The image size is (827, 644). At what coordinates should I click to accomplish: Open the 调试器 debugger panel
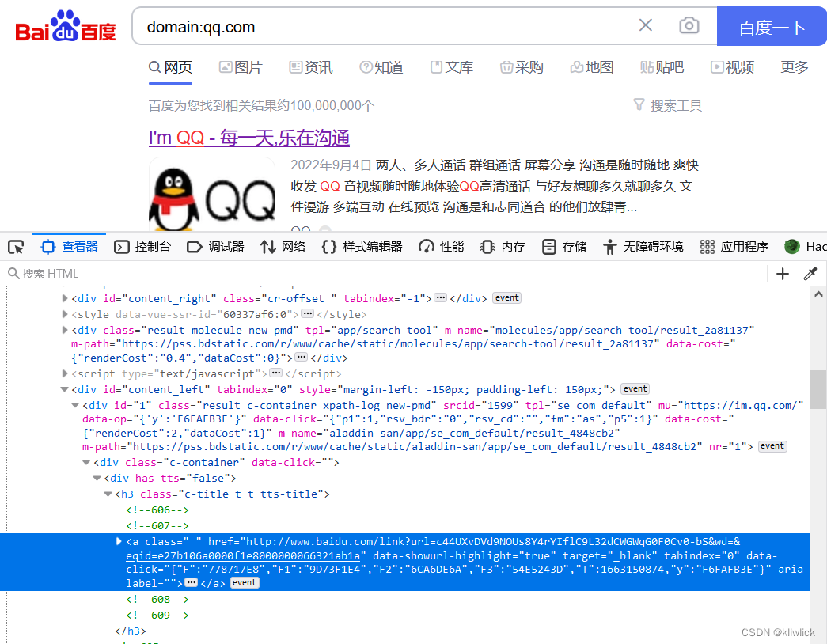coord(215,247)
